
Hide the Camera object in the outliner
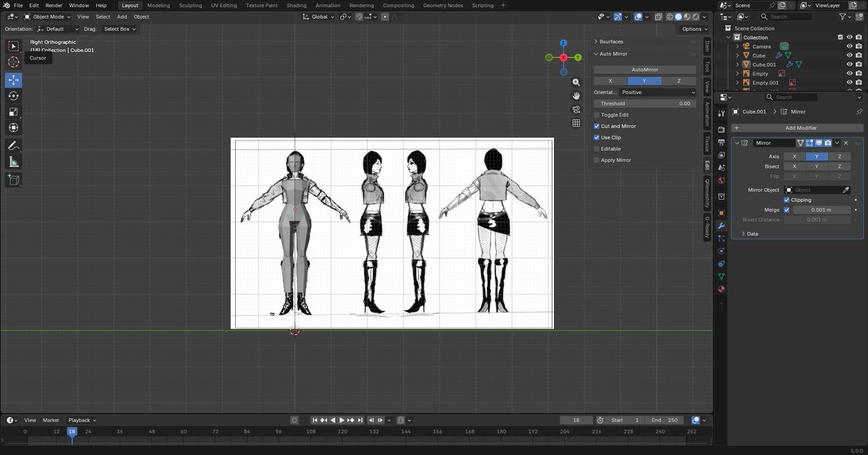850,46
